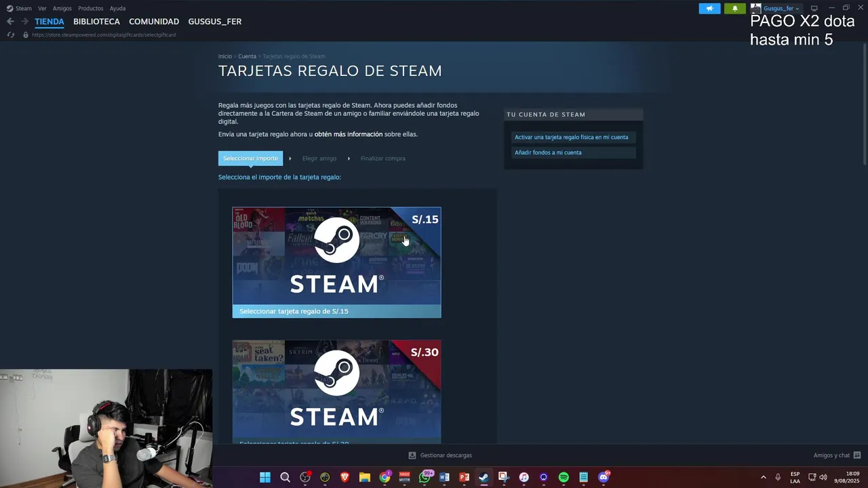Open Brave browser from the taskbar
868x488 pixels.
[x=344, y=477]
